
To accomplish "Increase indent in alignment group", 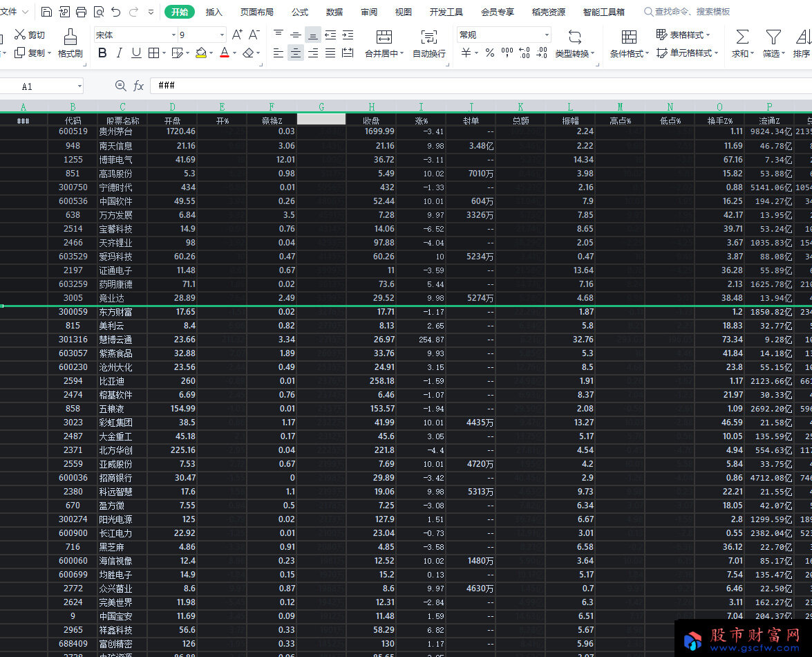I will point(348,35).
